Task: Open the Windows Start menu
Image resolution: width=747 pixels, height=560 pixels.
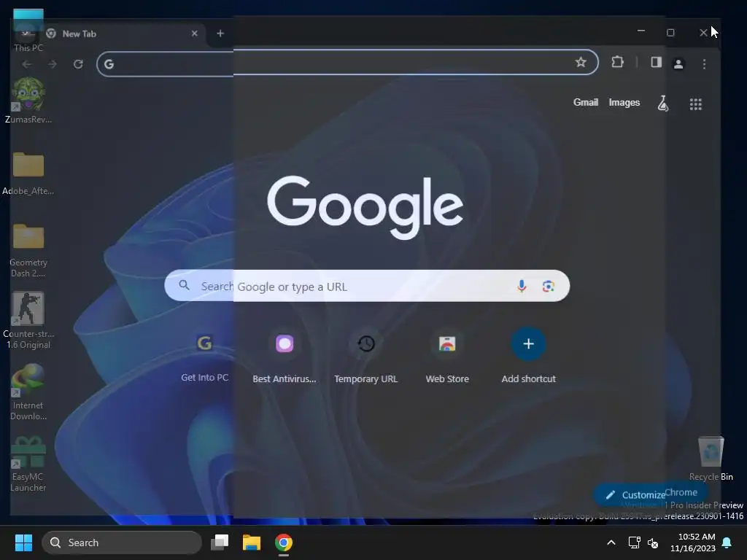Action: click(x=23, y=542)
